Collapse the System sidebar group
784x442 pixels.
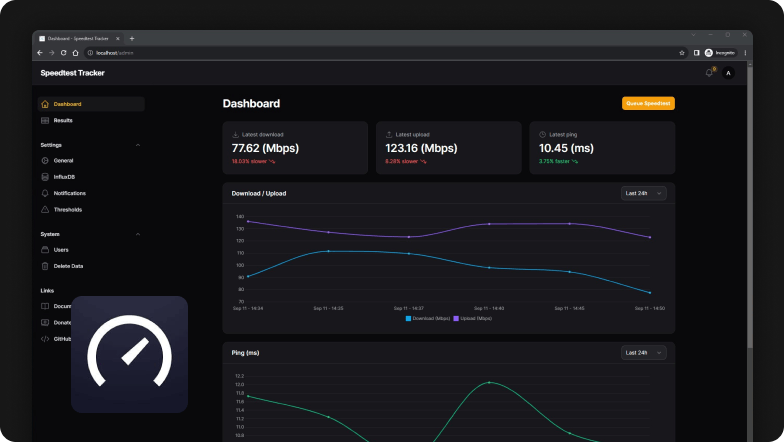coord(138,234)
